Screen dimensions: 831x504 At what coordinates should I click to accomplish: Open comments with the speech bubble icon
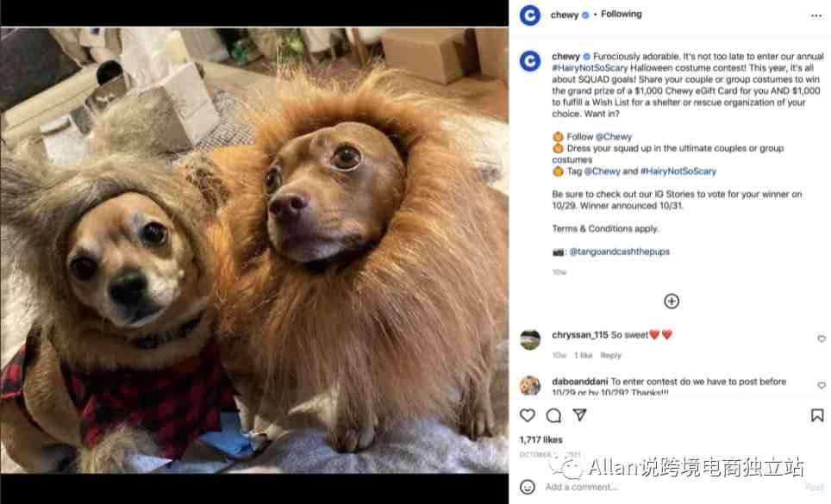point(553,415)
